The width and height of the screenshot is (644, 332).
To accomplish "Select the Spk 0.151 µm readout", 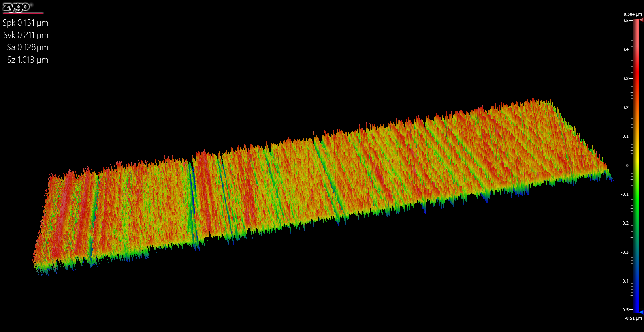I will pos(25,23).
